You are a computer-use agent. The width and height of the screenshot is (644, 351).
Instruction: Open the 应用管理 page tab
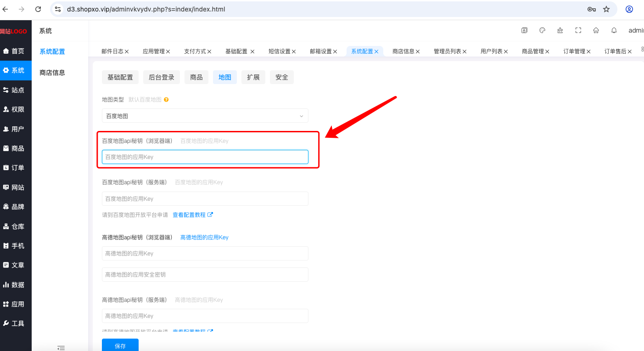tap(154, 51)
